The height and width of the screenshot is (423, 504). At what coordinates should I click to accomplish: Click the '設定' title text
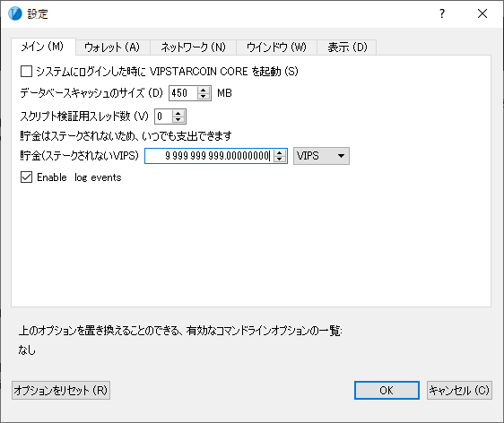point(38,14)
